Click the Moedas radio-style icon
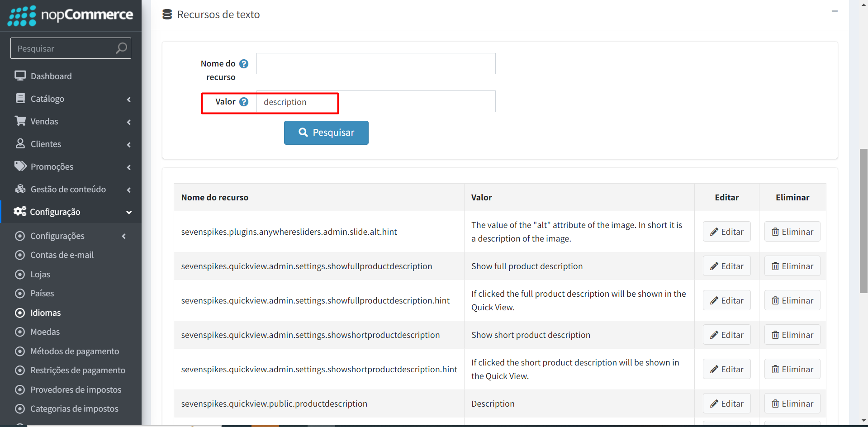This screenshot has width=868, height=427. coord(19,332)
